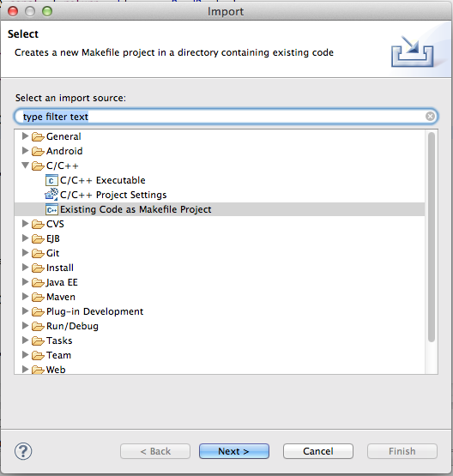This screenshot has height=476, width=453.
Task: Expand the Run/Debug category arrow
Action: pyautogui.click(x=26, y=326)
